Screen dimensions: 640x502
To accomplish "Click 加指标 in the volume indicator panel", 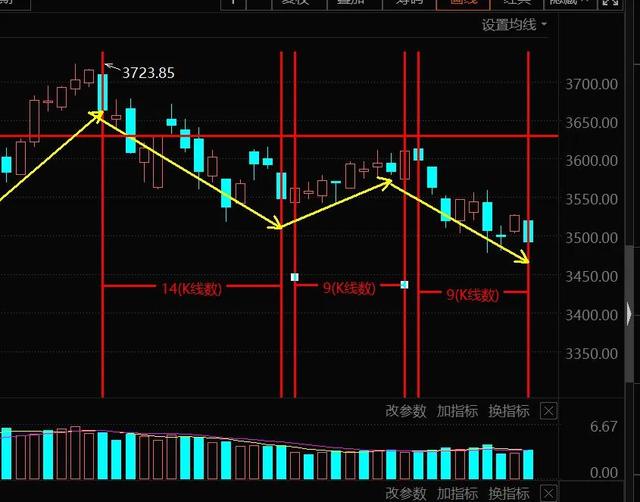I will (x=457, y=411).
